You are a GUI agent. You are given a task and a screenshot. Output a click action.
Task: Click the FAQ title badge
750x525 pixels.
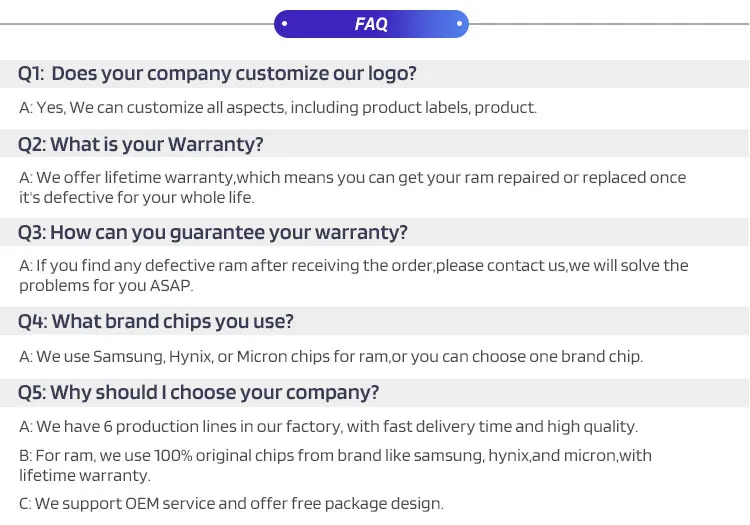tap(371, 24)
